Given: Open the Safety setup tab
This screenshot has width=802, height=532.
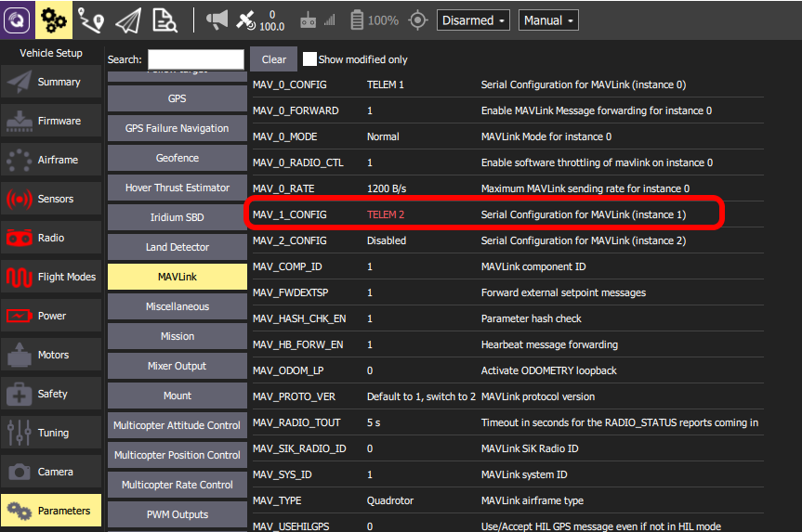Looking at the screenshot, I should (x=51, y=394).
